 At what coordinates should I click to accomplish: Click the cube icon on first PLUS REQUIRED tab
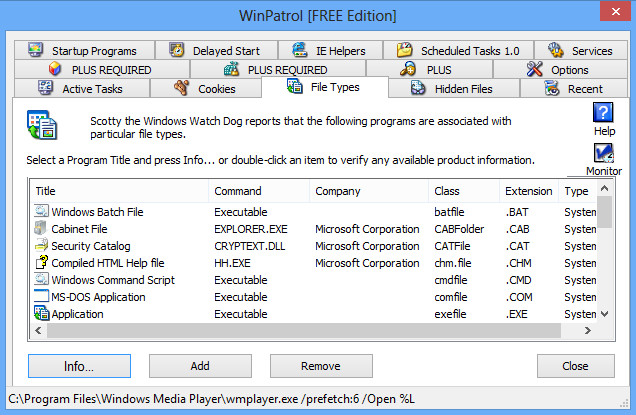(x=55, y=69)
